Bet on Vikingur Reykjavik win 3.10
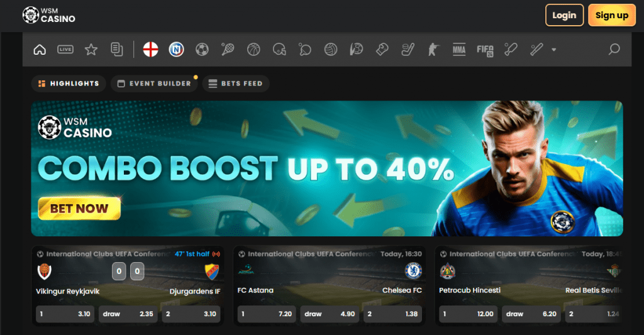644x335 pixels. (x=65, y=314)
